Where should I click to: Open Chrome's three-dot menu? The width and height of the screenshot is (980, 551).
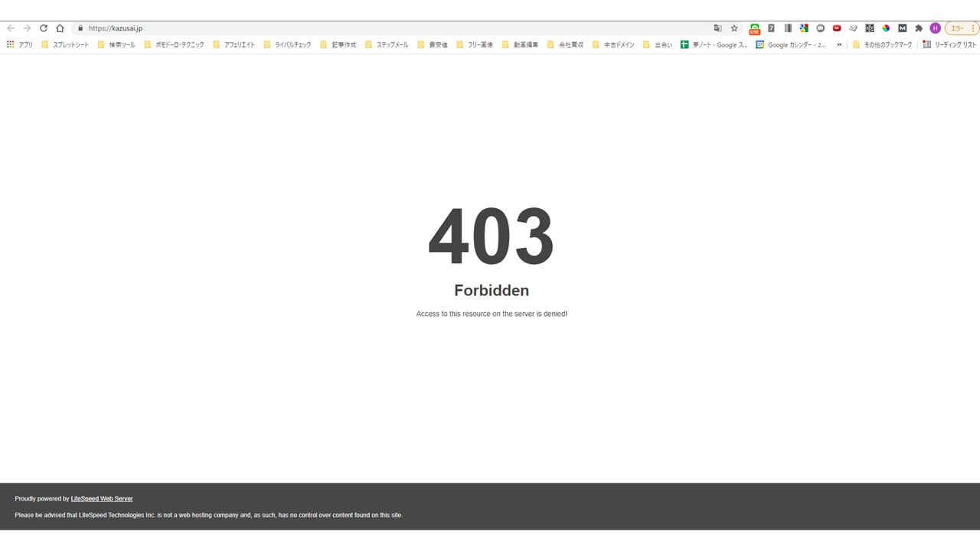(973, 28)
